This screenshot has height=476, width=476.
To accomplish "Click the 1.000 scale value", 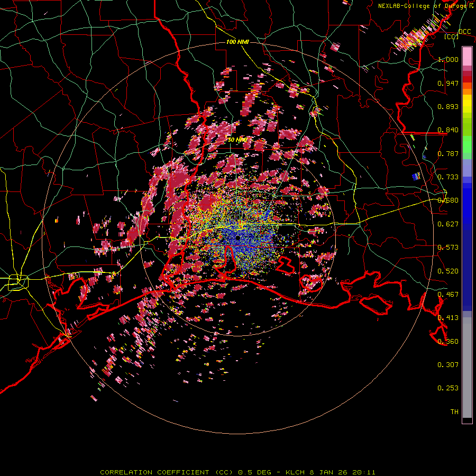I will click(x=448, y=59).
